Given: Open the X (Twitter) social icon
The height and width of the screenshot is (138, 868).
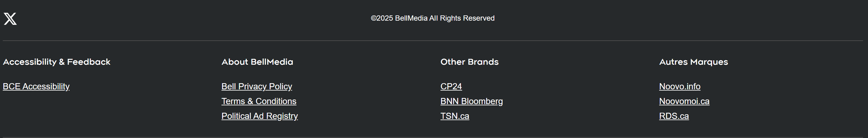Looking at the screenshot, I should pos(10,19).
